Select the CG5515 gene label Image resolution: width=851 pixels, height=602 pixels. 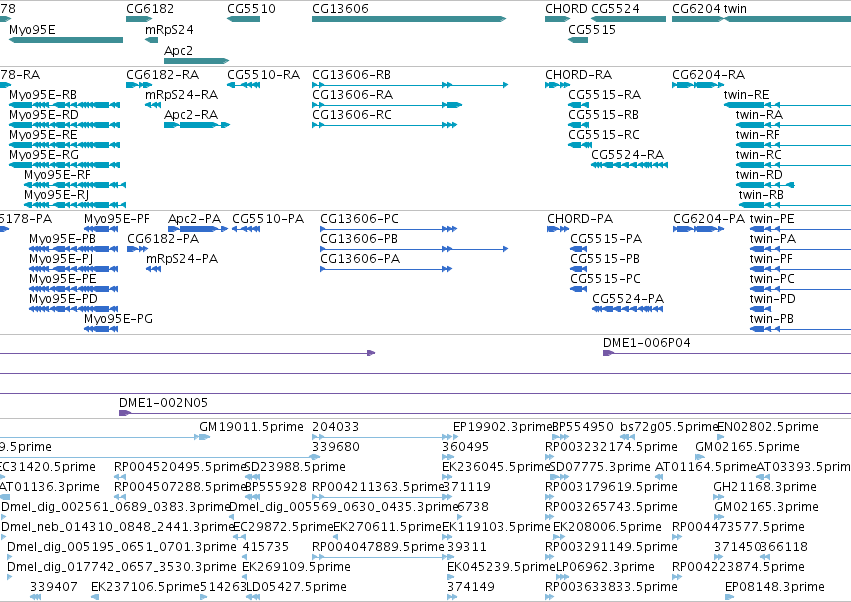pos(592,29)
